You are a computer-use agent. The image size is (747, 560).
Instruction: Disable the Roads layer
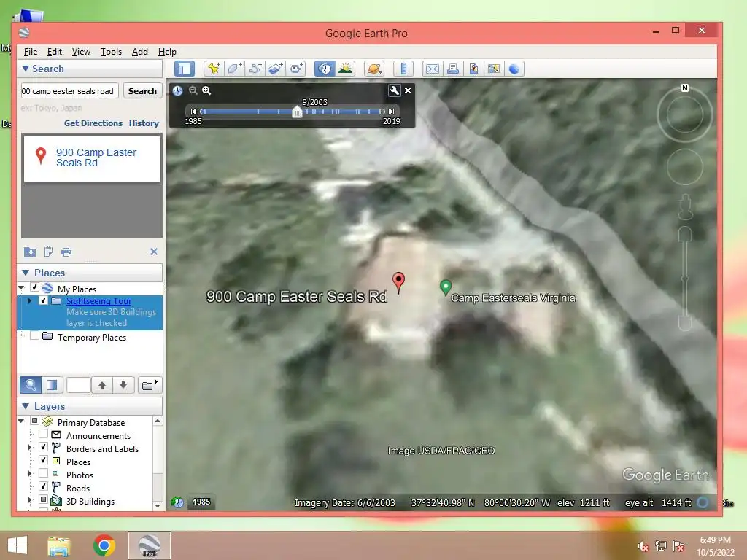tap(43, 486)
